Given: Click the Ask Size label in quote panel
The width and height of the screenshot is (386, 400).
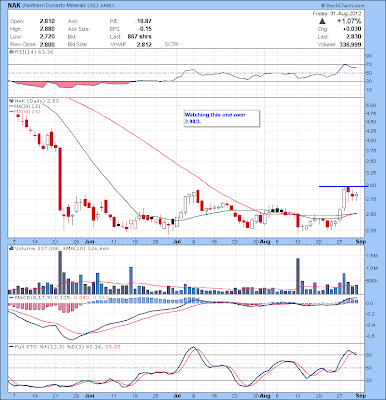Looking at the screenshot, I should click(x=78, y=29).
